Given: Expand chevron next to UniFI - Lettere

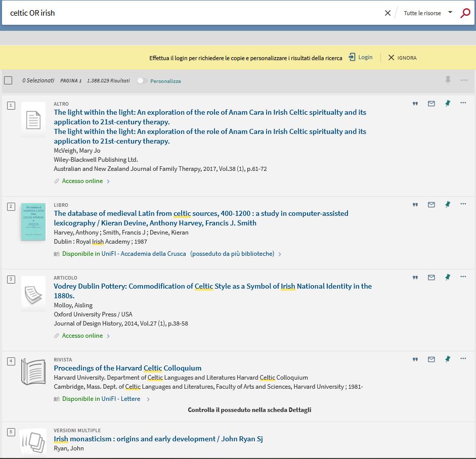Looking at the screenshot, I should (148, 399).
